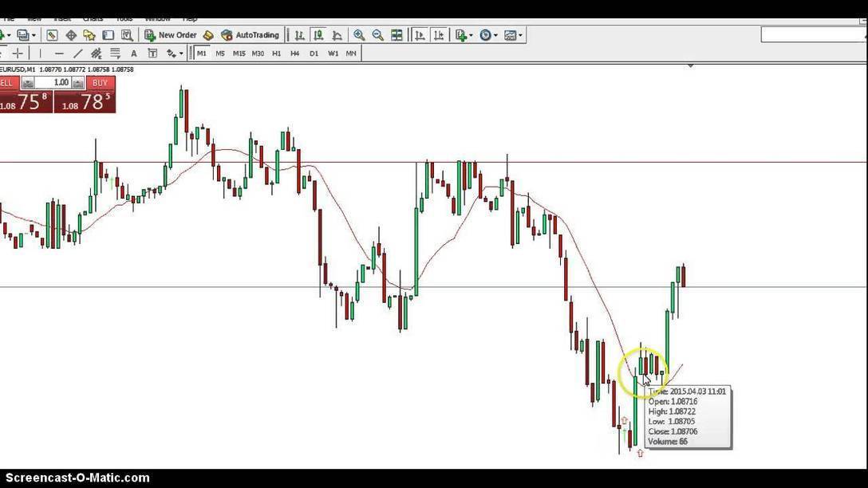Click the 1.00 trade volume field
This screenshot has height=488, width=868.
53,83
